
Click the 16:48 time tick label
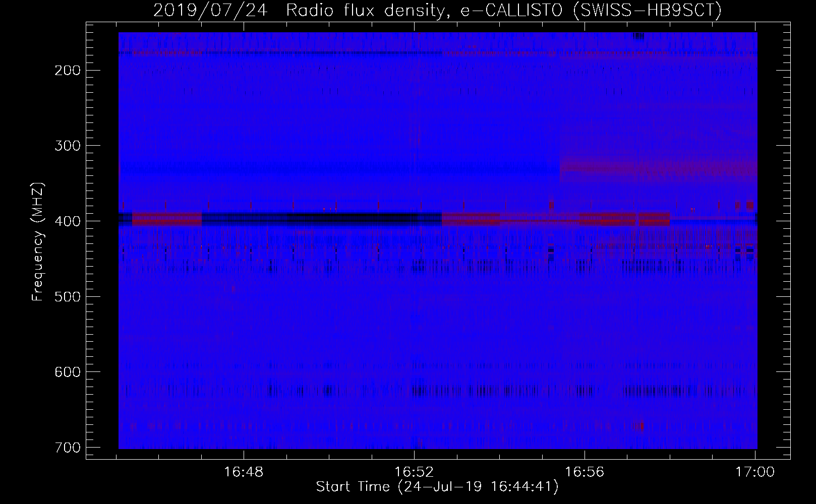[x=244, y=472]
